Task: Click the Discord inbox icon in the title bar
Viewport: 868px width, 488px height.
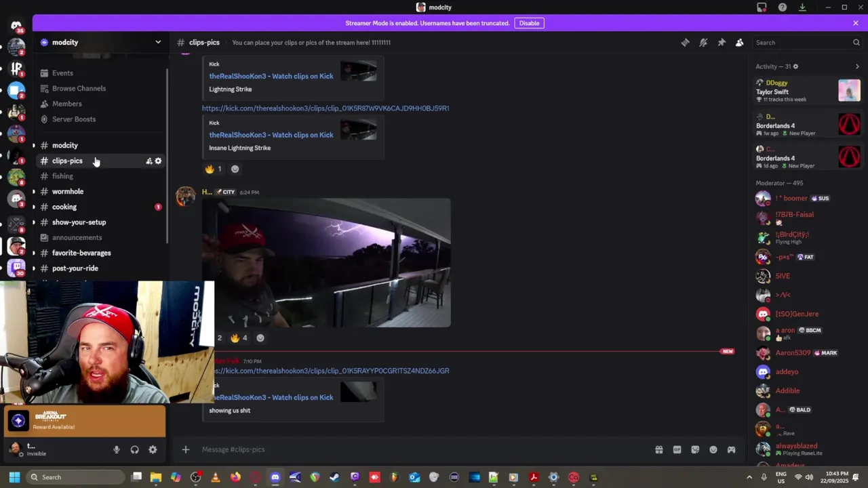Action: point(762,7)
